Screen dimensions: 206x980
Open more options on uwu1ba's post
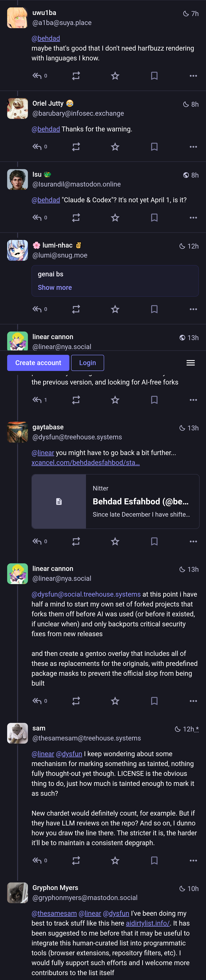pyautogui.click(x=193, y=76)
